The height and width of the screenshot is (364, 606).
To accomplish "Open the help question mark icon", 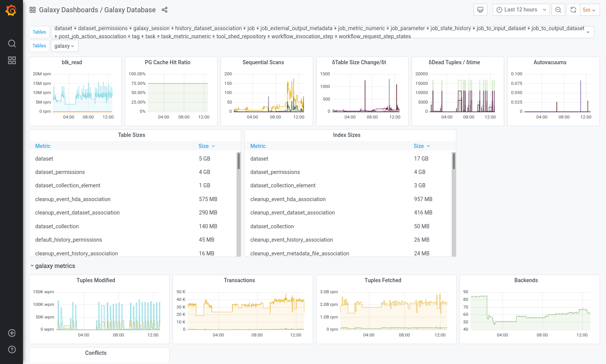I will (x=12, y=349).
